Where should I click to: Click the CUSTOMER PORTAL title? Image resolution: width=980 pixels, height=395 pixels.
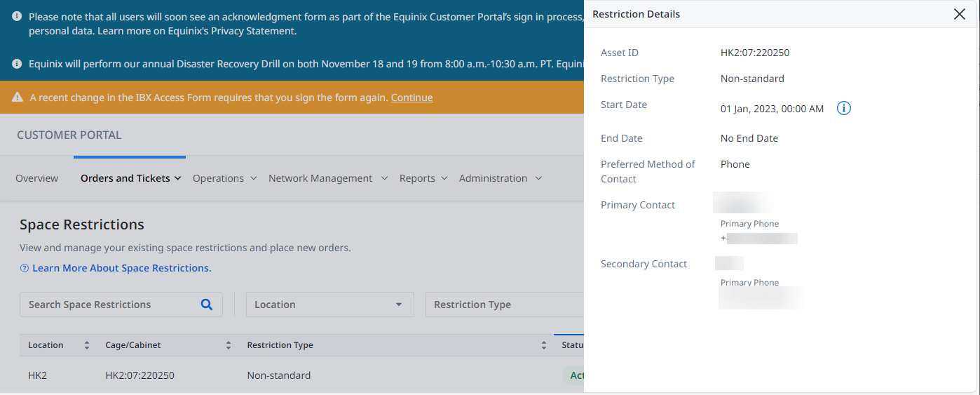tap(69, 135)
